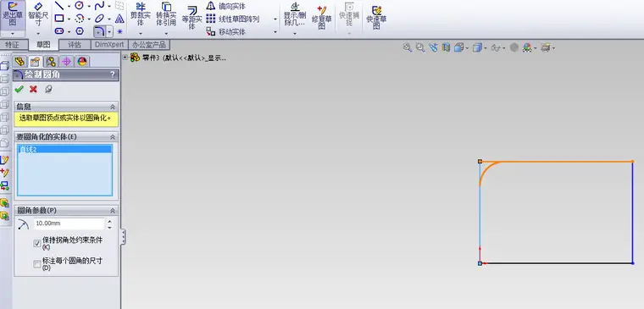Open dropdown under Trim Entities

click(141, 34)
